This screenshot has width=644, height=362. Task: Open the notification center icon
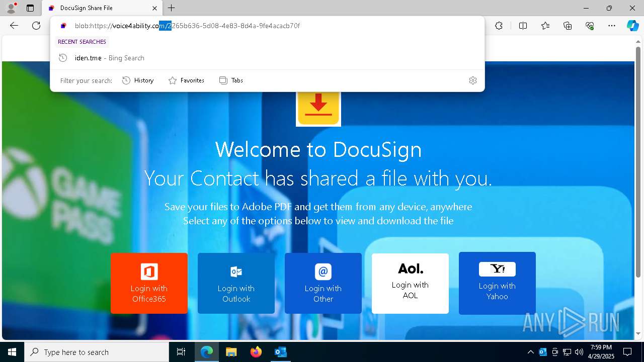627,352
